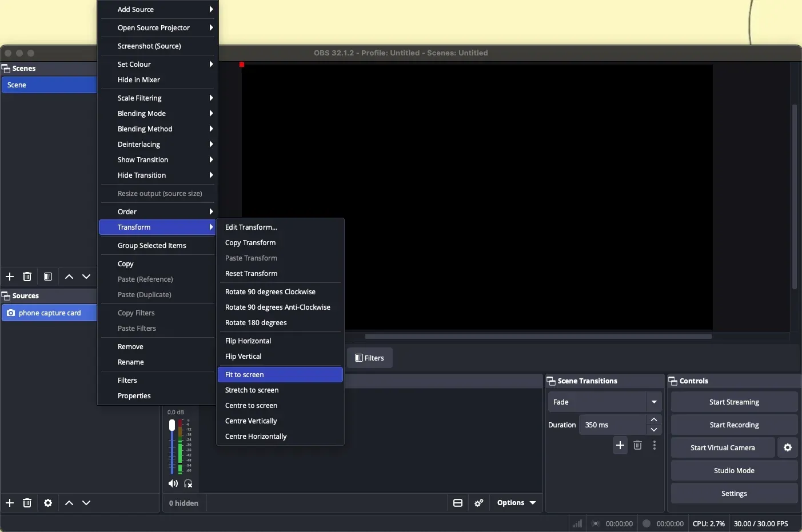Click network status bars icon
The width and height of the screenshot is (802, 532).
(578, 524)
